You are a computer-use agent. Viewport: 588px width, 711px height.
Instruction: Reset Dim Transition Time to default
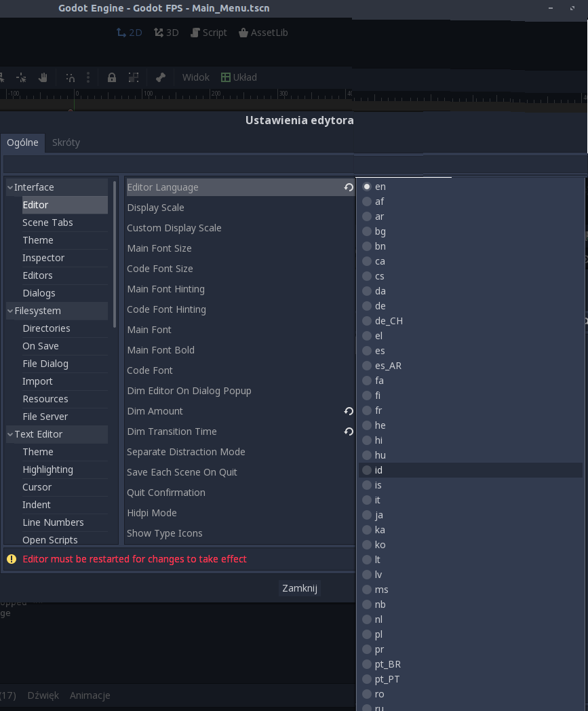click(x=348, y=431)
